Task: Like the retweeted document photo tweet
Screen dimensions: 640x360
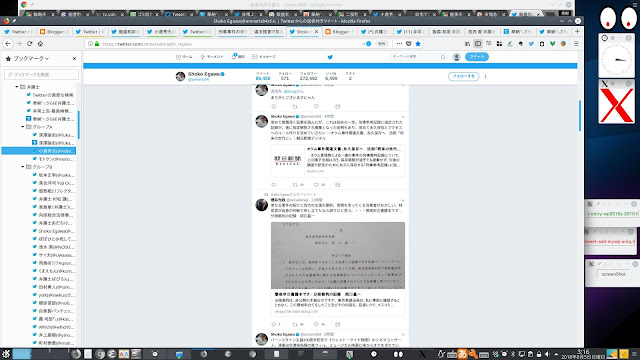Action: tap(316, 324)
